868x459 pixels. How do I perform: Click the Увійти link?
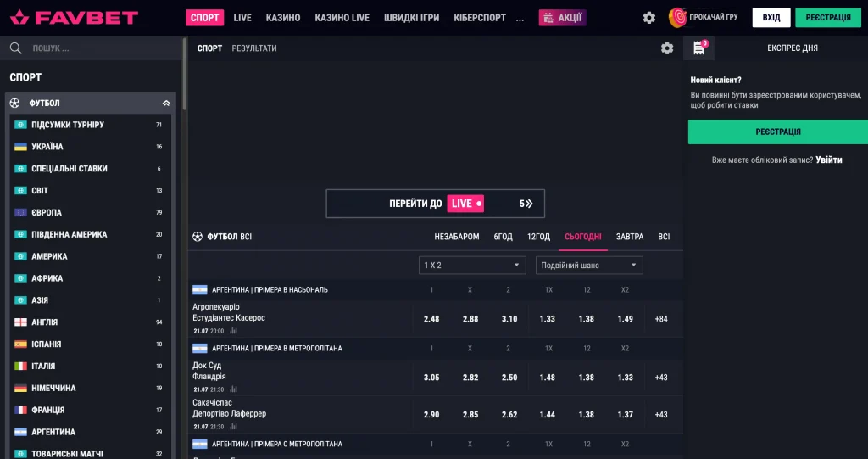click(829, 160)
